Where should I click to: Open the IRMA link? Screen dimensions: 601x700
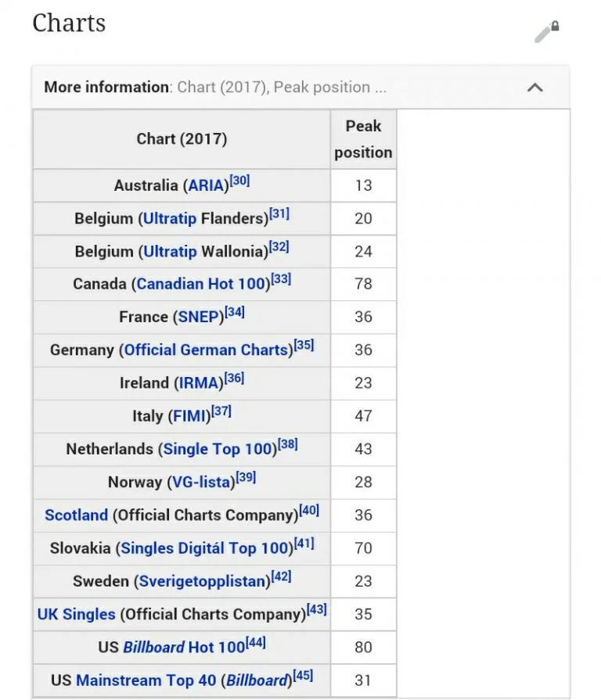tap(199, 383)
